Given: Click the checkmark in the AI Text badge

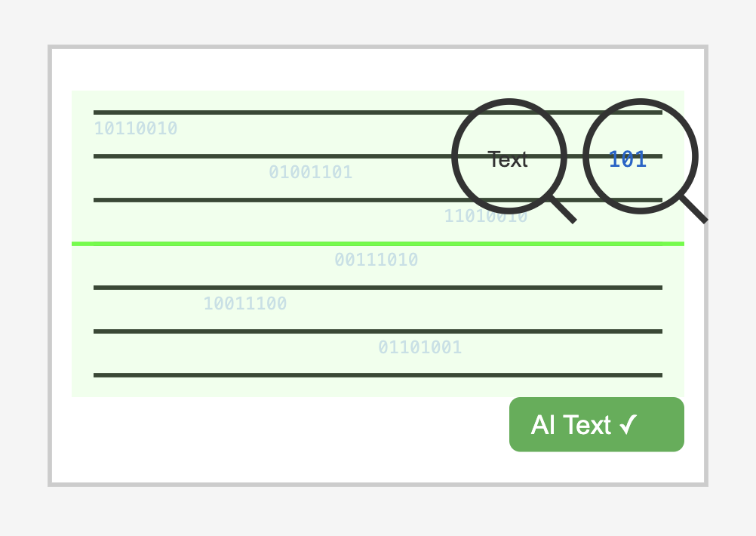Looking at the screenshot, I should point(628,424).
